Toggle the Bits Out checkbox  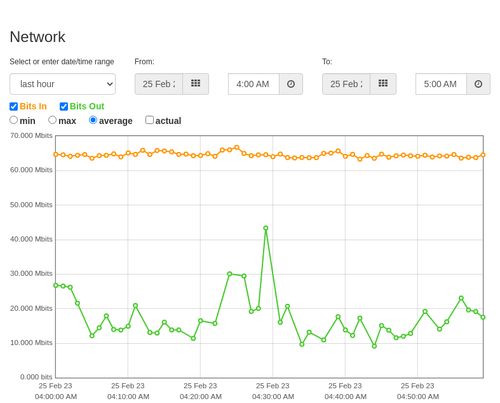click(64, 106)
